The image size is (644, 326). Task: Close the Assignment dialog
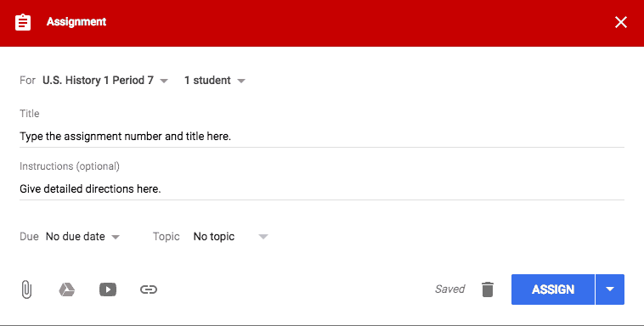[x=620, y=22]
